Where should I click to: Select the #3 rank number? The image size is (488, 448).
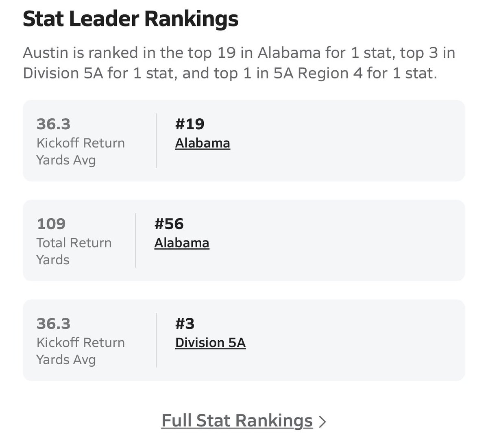[185, 324]
